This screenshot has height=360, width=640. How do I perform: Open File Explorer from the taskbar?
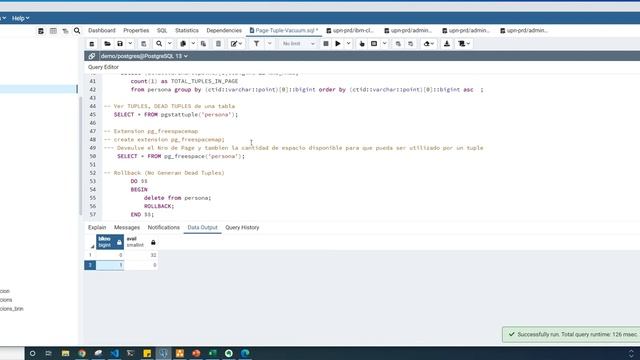click(65, 353)
